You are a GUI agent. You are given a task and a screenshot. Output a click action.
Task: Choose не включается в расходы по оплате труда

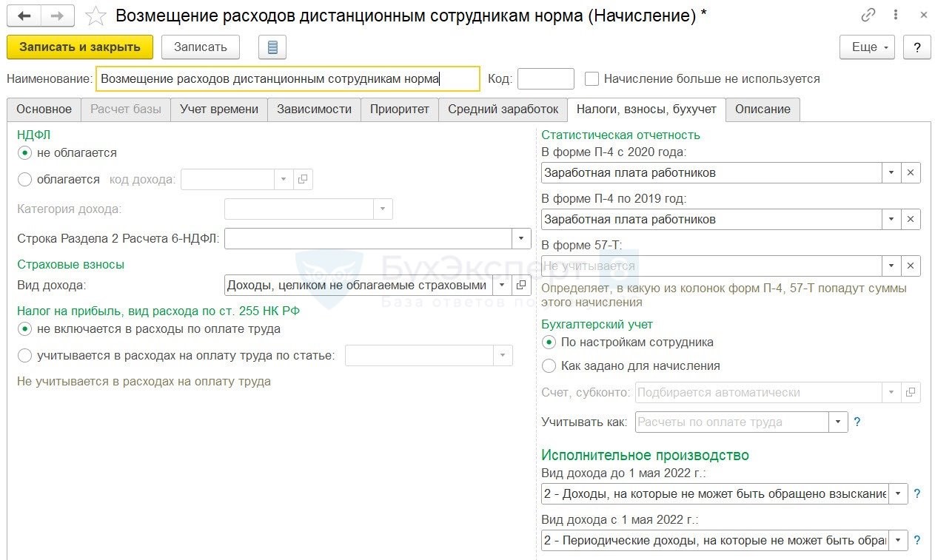[24, 329]
